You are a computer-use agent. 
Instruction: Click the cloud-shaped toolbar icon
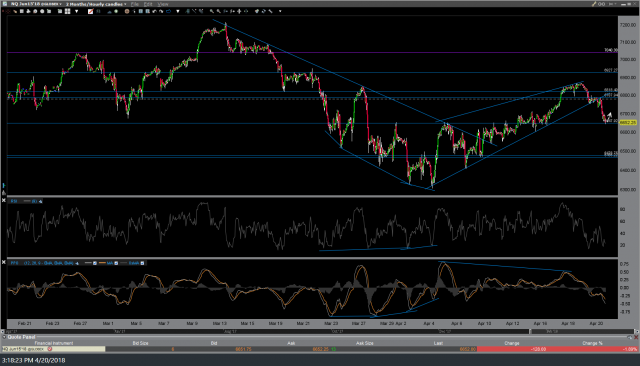[x=109, y=11]
